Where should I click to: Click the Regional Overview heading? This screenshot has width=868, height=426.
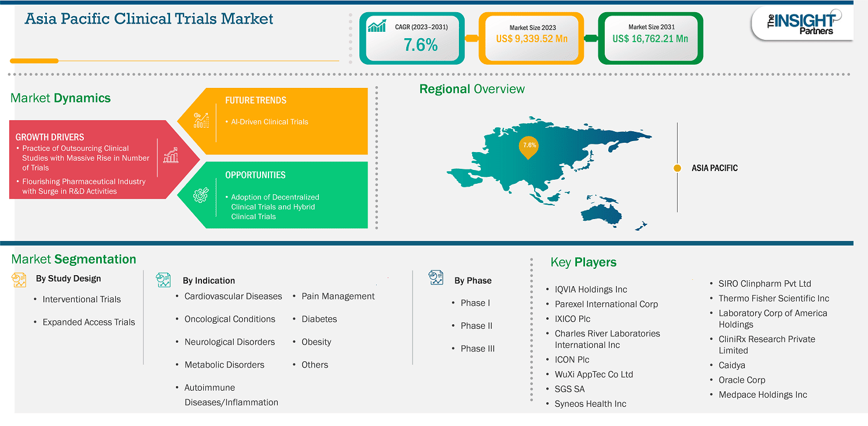point(472,89)
